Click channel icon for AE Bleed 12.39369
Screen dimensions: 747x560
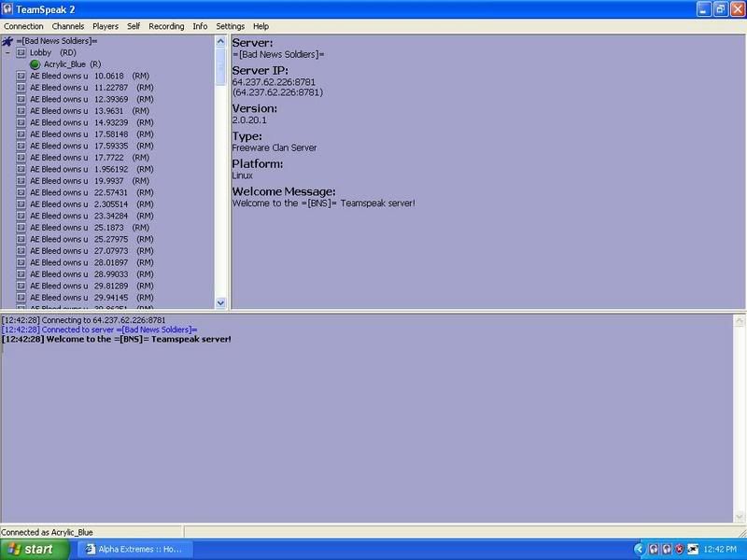[21, 99]
